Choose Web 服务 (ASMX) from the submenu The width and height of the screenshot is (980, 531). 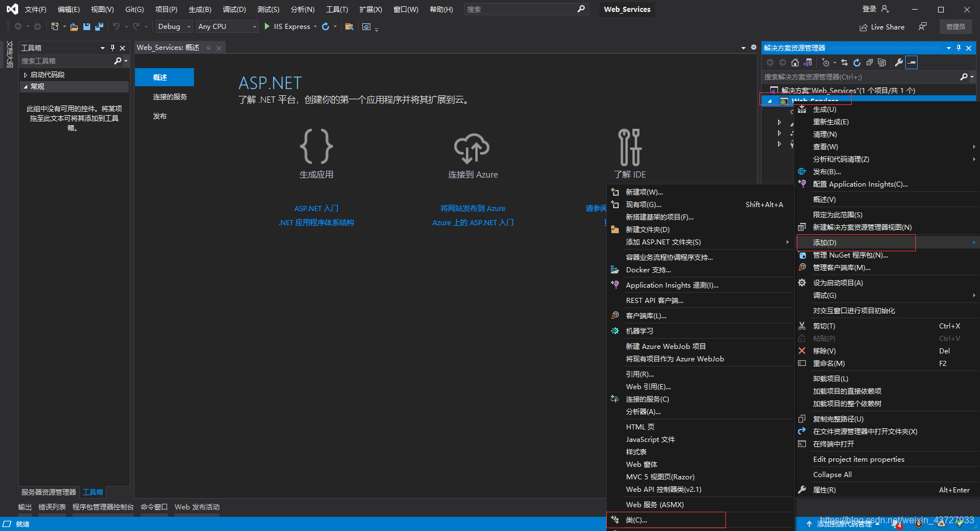tap(700, 504)
